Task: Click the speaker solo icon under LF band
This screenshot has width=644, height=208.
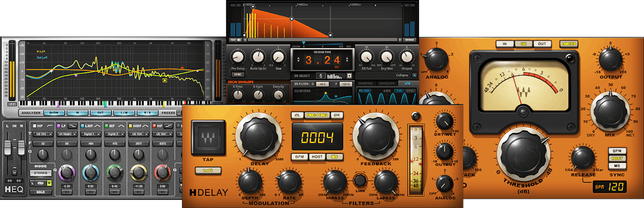Action: click(66, 192)
